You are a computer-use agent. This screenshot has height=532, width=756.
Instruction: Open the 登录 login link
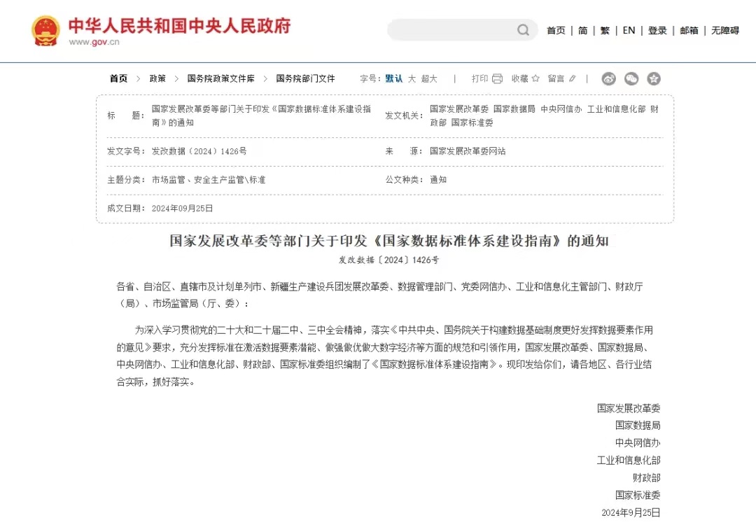pos(657,30)
